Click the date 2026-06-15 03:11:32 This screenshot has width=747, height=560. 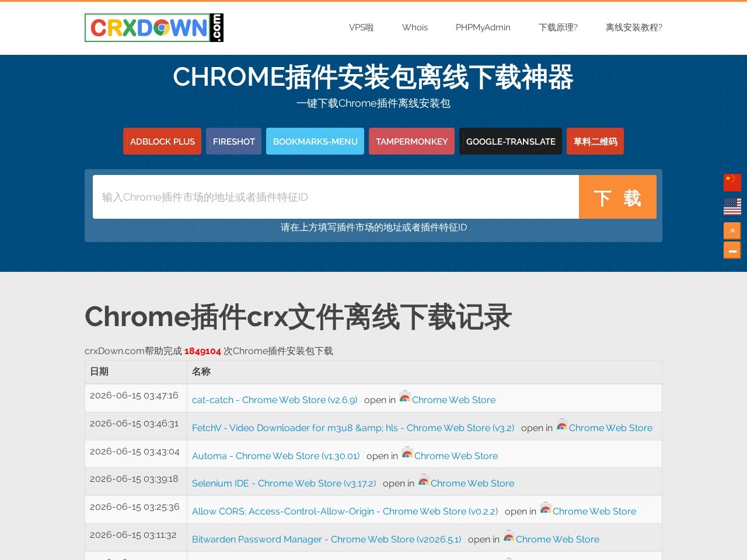pyautogui.click(x=133, y=535)
